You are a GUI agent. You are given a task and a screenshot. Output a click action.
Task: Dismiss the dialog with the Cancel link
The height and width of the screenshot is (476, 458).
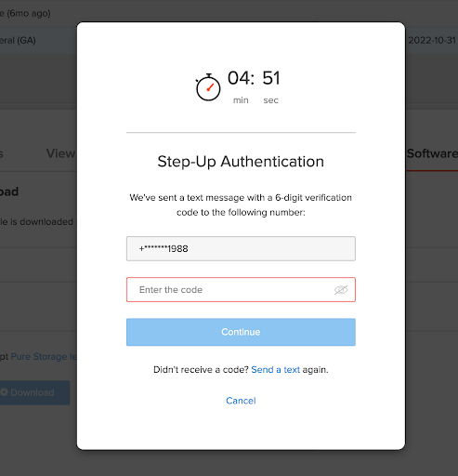[x=241, y=401]
